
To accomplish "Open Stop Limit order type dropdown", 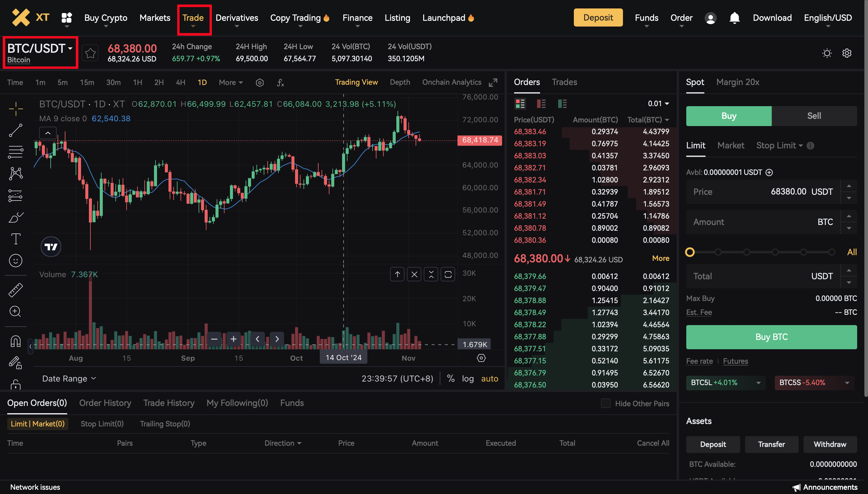I will (779, 146).
